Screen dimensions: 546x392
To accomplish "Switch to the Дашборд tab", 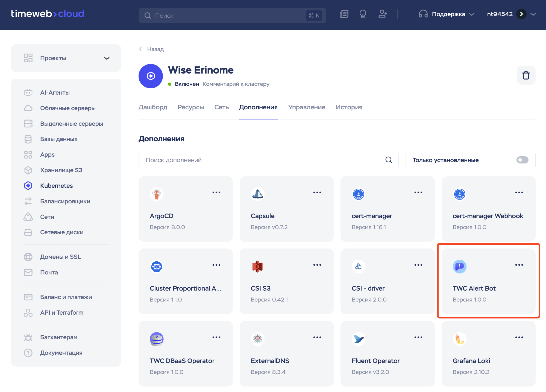I will [153, 107].
